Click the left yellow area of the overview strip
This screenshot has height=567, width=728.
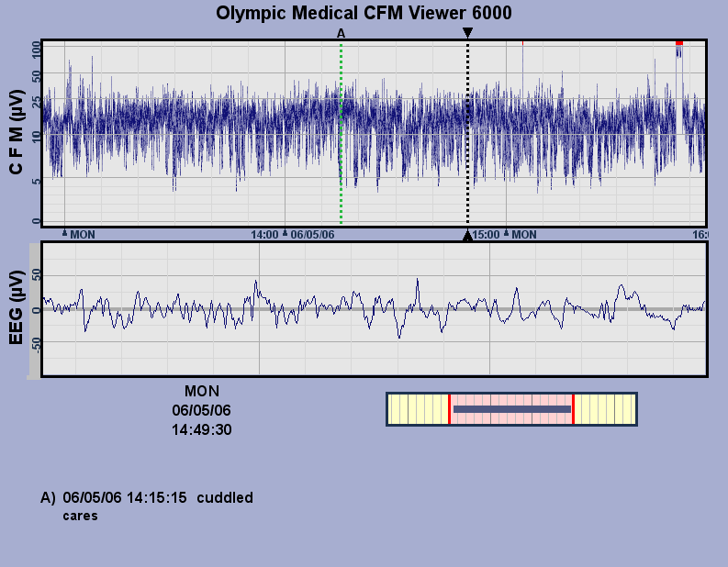click(x=418, y=409)
